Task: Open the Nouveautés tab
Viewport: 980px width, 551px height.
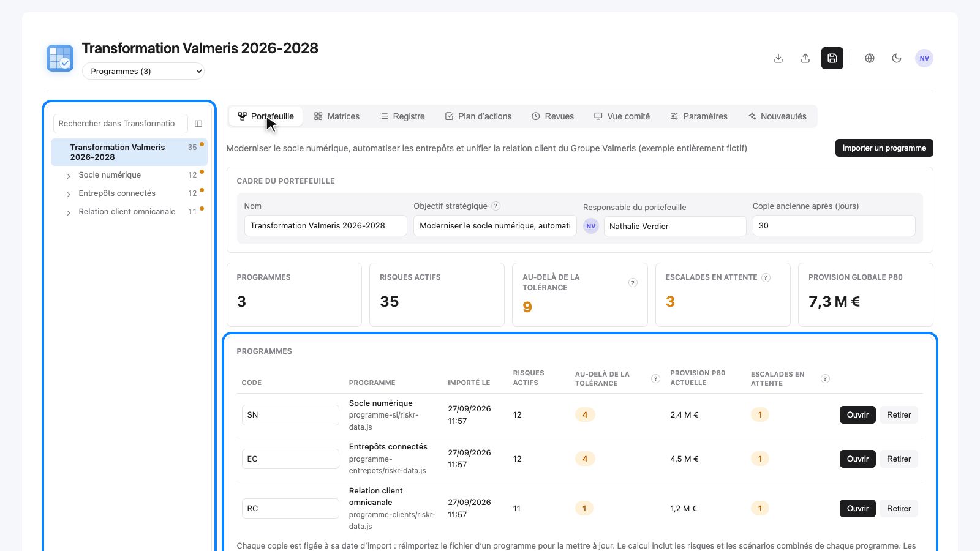Action: (777, 116)
